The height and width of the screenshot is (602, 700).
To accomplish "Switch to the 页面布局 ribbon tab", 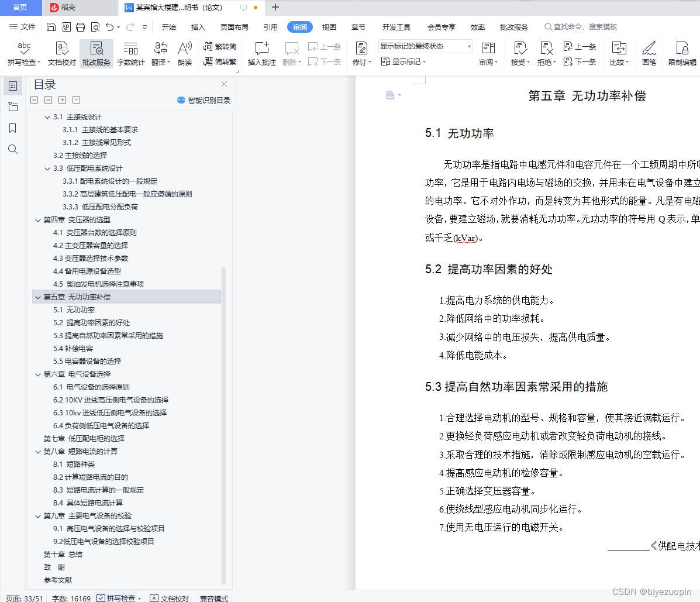I will [x=235, y=27].
